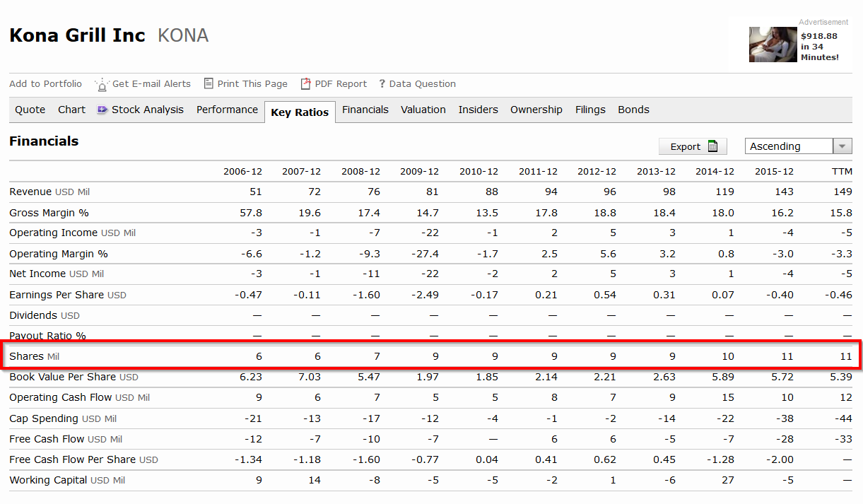
Task: Click the dropdown arrow beside Ascending
Action: [x=842, y=146]
